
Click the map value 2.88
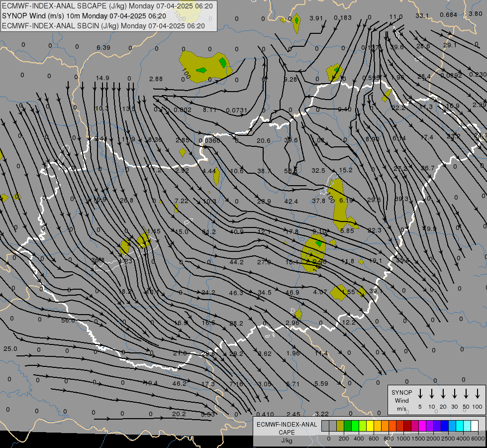(x=156, y=79)
